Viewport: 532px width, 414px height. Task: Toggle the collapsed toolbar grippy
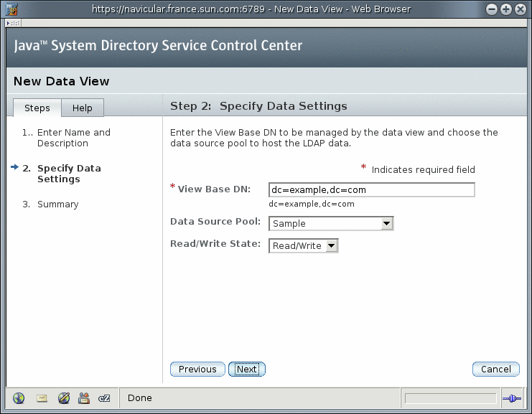tap(13, 23)
